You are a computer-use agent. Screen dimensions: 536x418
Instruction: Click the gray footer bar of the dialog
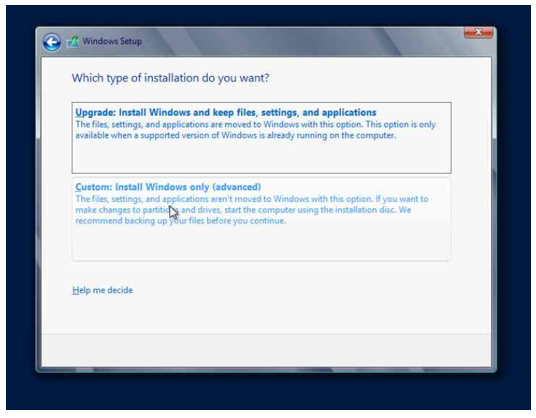tap(267, 350)
